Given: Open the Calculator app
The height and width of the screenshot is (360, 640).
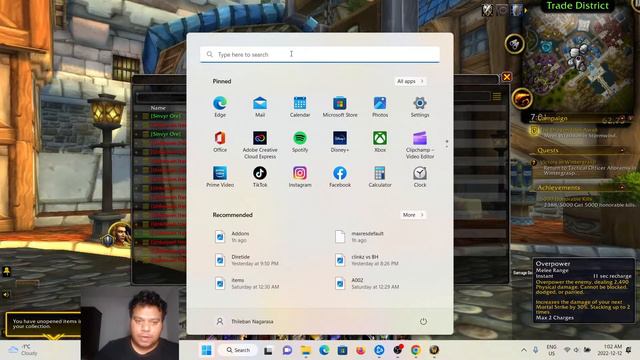Looking at the screenshot, I should point(380,177).
